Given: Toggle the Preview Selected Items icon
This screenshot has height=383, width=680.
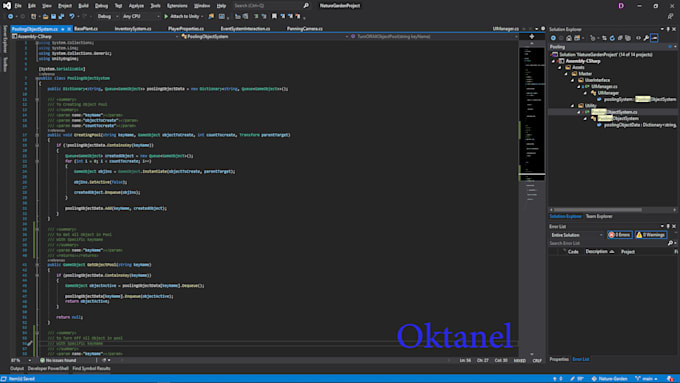Looking at the screenshot, I should tap(654, 38).
